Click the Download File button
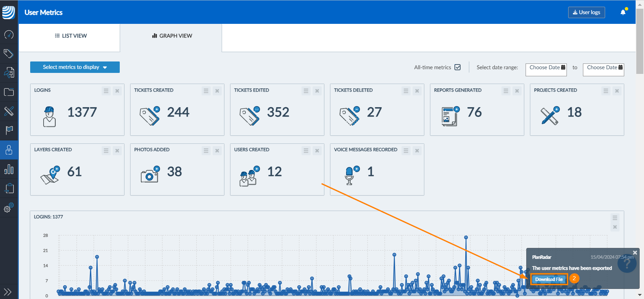 tap(549, 279)
